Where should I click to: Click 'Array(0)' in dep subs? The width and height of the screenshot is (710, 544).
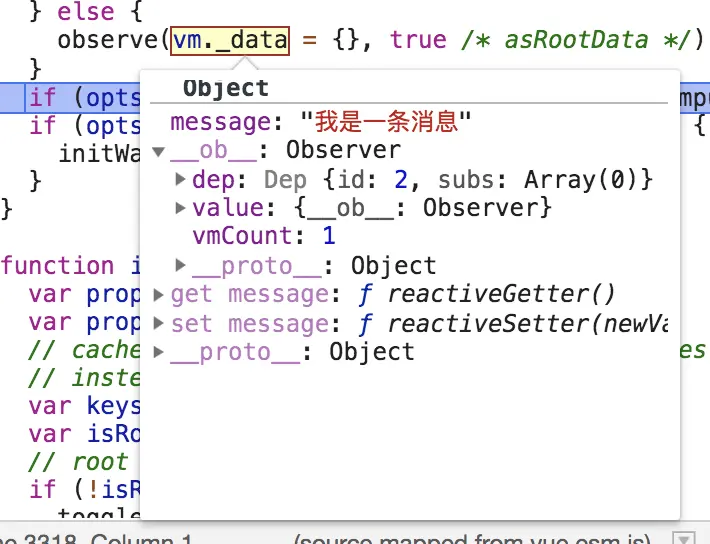(x=582, y=180)
